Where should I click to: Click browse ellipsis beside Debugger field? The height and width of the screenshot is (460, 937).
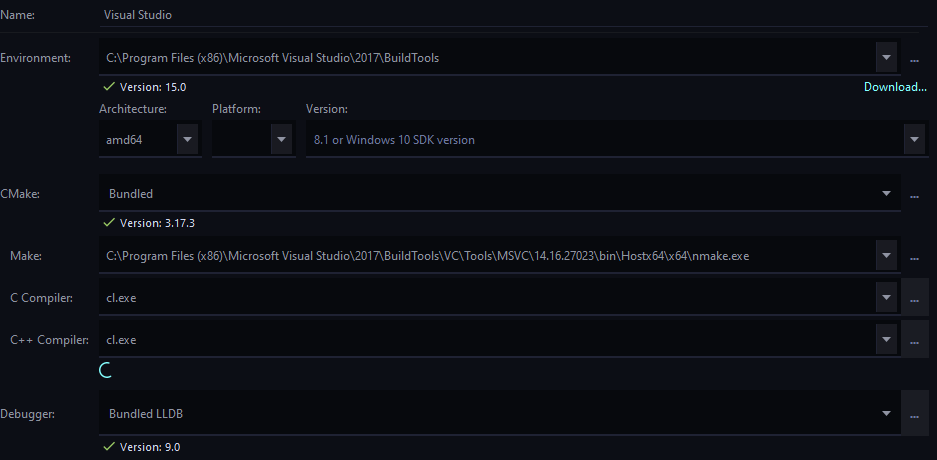(x=914, y=413)
